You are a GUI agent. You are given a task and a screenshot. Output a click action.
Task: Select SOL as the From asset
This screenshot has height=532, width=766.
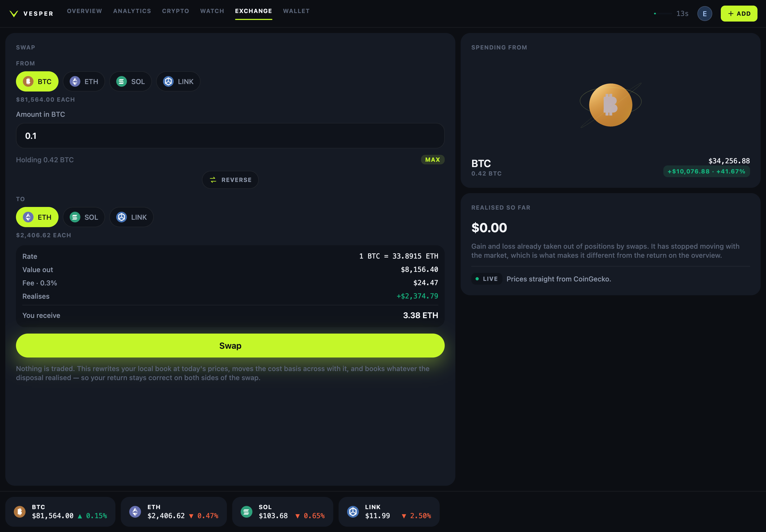(130, 82)
